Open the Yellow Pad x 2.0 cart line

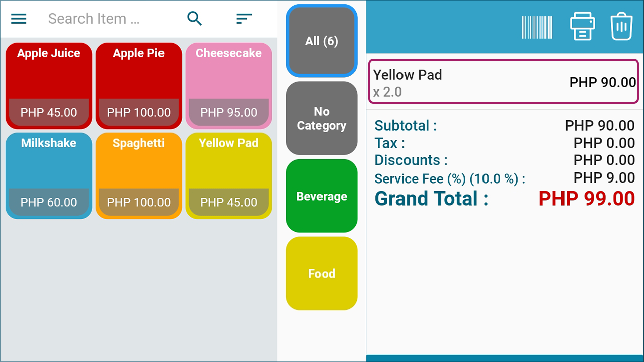coord(504,81)
